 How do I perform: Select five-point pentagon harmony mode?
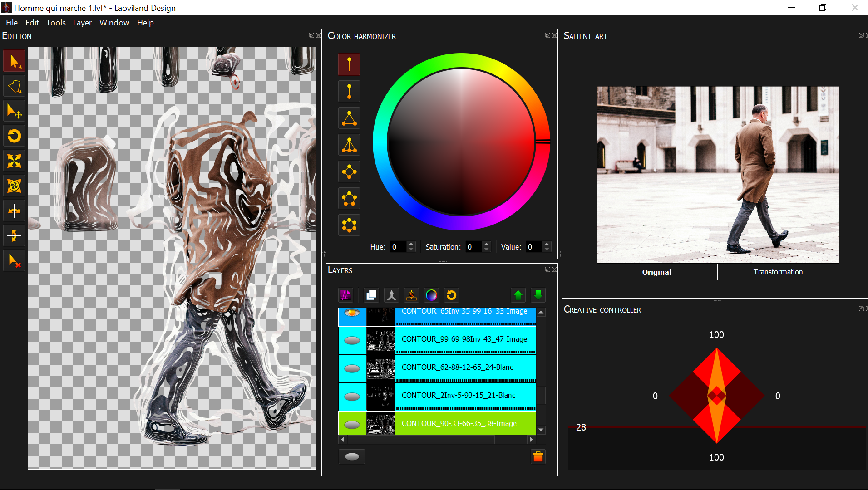[x=349, y=198]
